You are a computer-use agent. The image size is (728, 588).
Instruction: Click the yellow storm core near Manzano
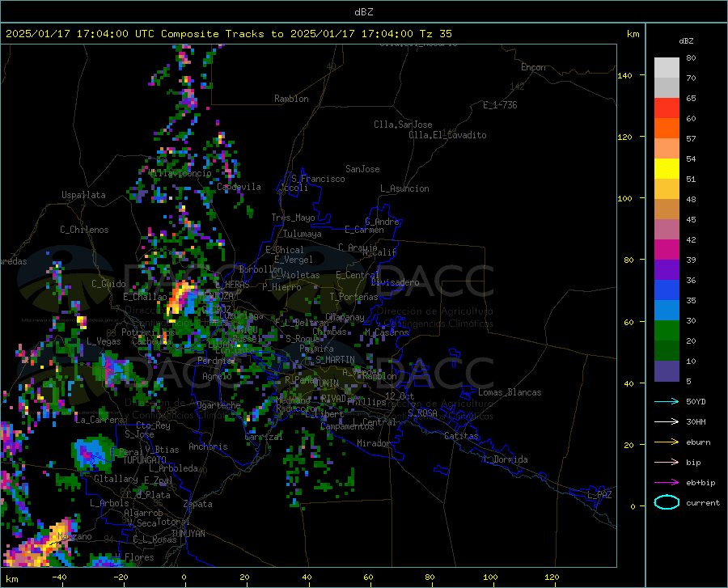click(58, 532)
